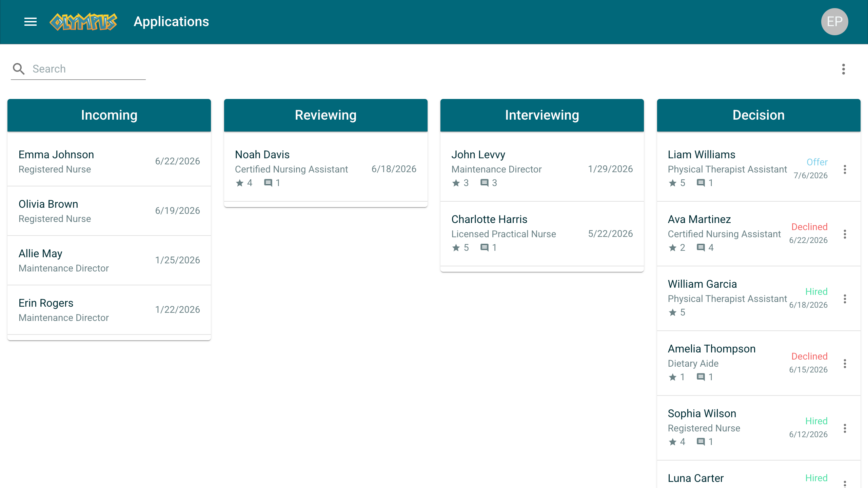Click Sophia Wilson star rating icon

coord(673,442)
